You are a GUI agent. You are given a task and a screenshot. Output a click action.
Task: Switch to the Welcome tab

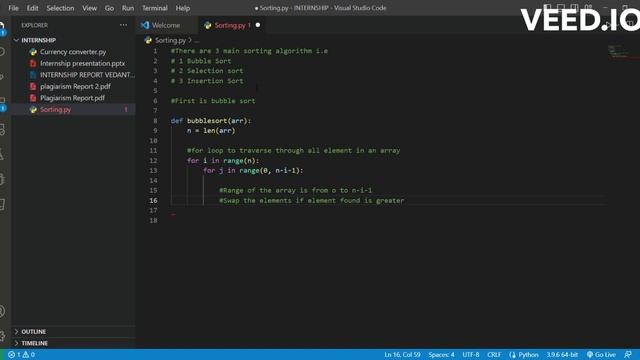tap(166, 25)
